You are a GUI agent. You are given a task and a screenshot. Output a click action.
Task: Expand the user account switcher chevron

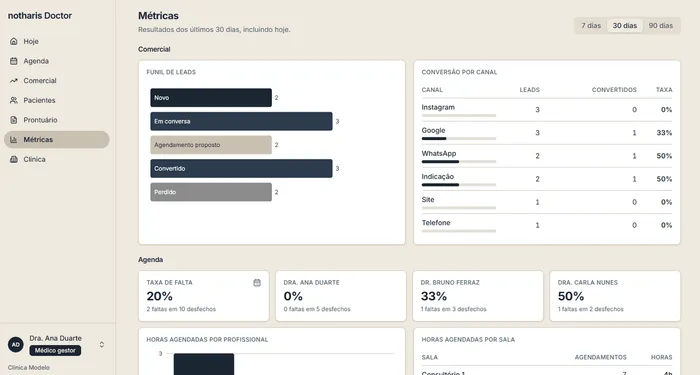(102, 345)
